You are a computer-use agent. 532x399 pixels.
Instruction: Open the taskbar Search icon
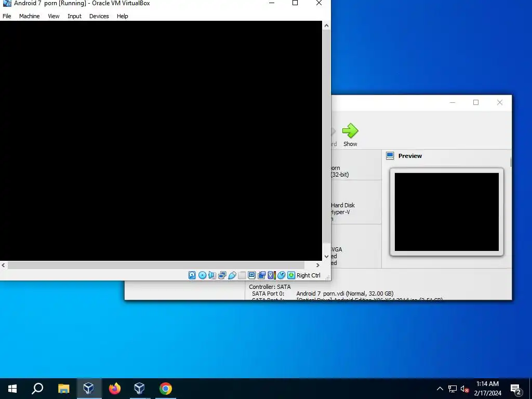37,389
